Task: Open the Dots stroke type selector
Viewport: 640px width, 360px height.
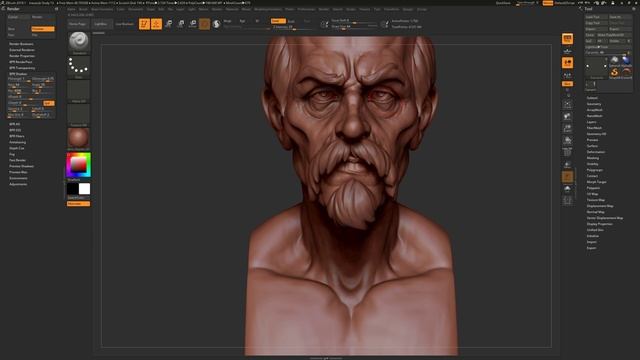Action: point(78,67)
